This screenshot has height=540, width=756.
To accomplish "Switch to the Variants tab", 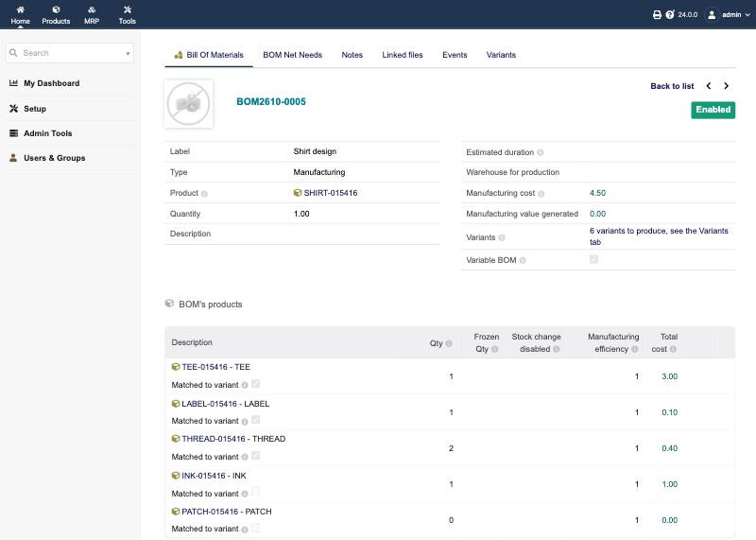I will coord(501,55).
